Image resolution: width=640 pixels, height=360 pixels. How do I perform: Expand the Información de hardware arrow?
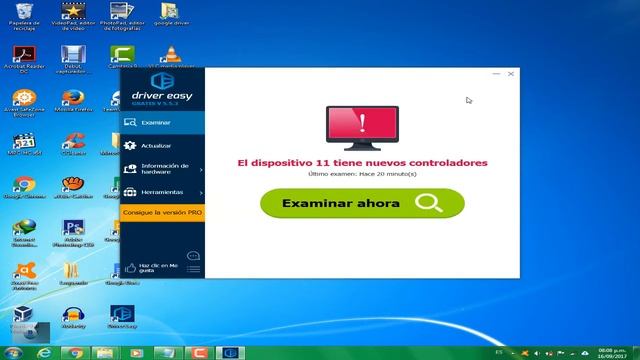pyautogui.click(x=201, y=169)
